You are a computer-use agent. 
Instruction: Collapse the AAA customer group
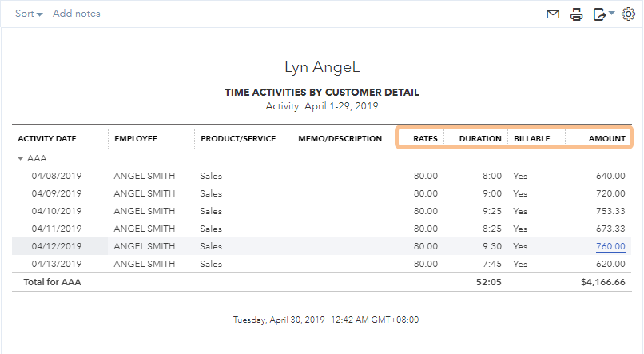(x=20, y=158)
